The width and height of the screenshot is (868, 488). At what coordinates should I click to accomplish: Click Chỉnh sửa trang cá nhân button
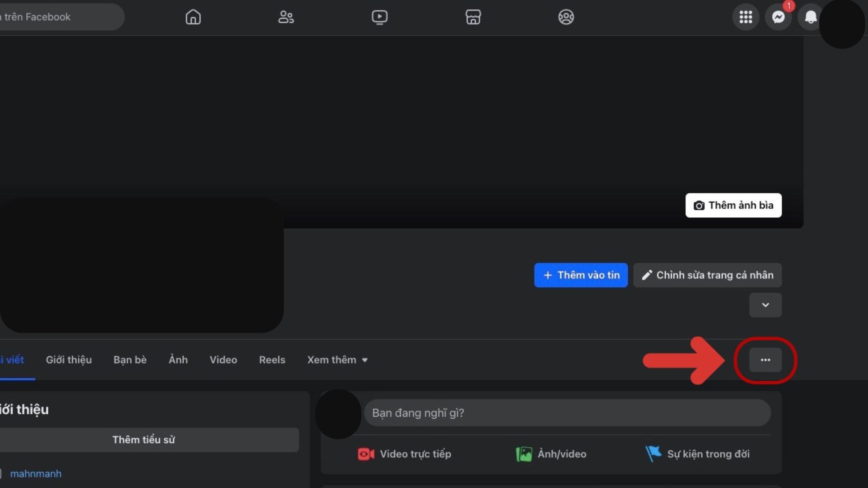[707, 275]
